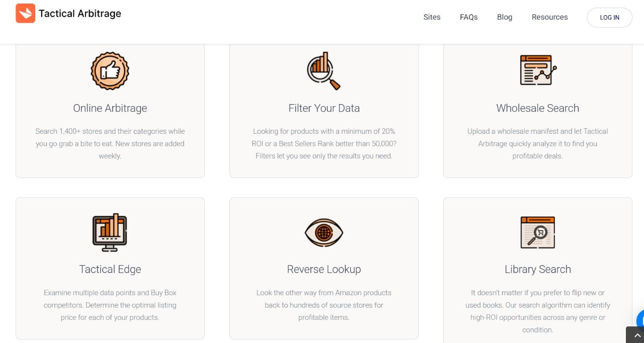Viewport: 644px width, 343px height.
Task: Select the Wholesale Search heading
Action: tap(537, 108)
